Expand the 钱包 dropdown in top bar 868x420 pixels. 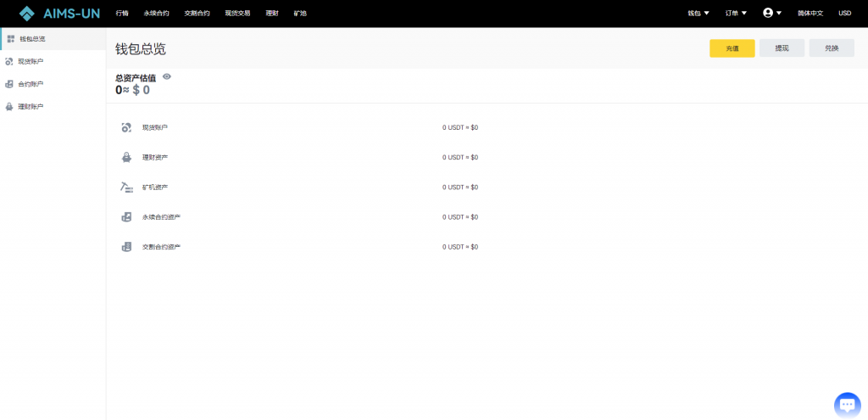698,14
